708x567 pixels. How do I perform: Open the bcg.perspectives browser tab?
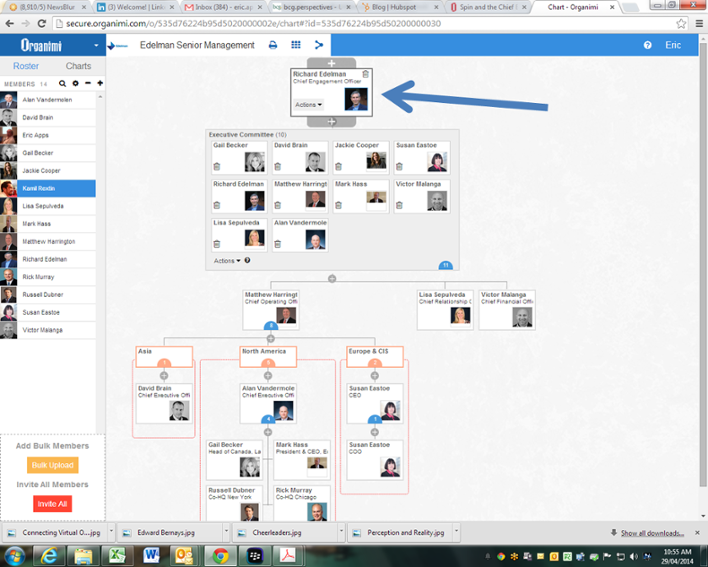coord(312,7)
